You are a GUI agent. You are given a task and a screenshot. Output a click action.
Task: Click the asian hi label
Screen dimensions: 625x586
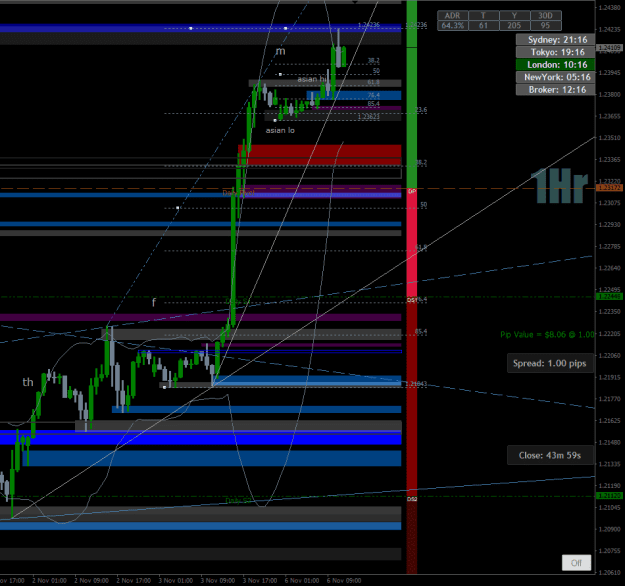[x=312, y=79]
